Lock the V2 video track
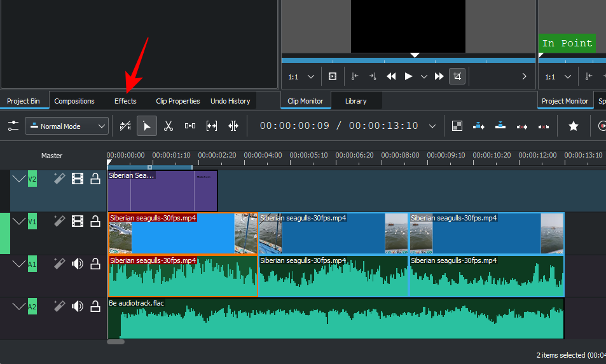The height and width of the screenshot is (364, 606). [x=95, y=179]
